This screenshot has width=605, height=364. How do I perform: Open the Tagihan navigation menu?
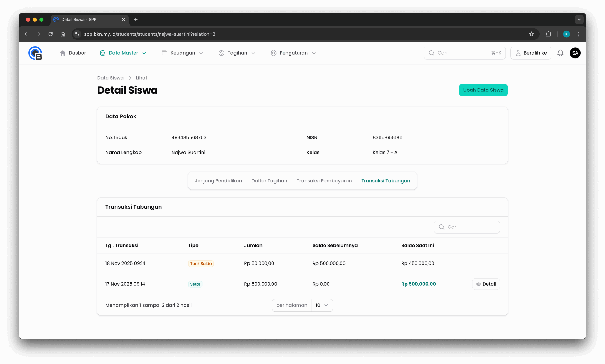click(x=237, y=53)
